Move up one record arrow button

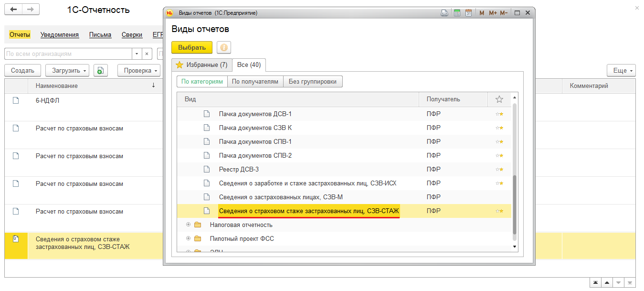607,283
